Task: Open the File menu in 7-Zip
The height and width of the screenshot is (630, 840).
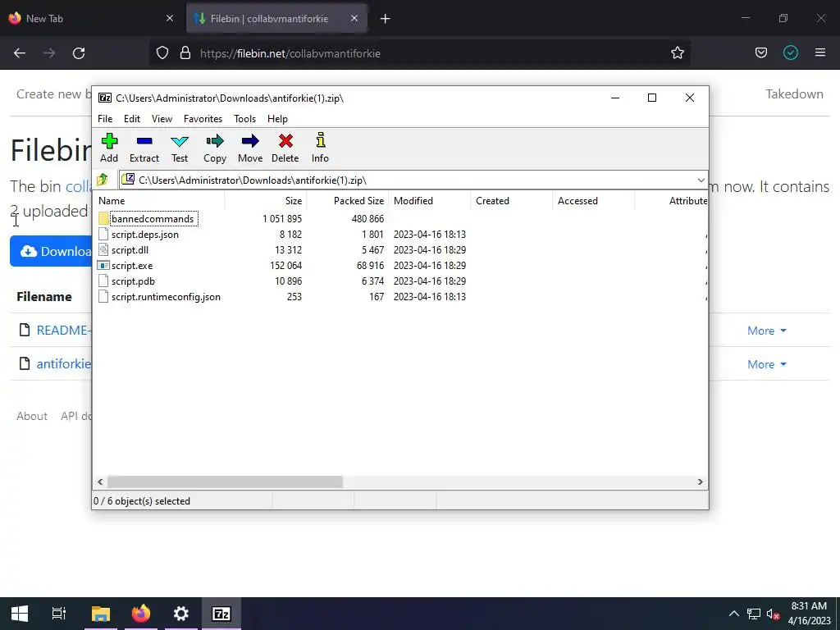Action: pos(105,119)
